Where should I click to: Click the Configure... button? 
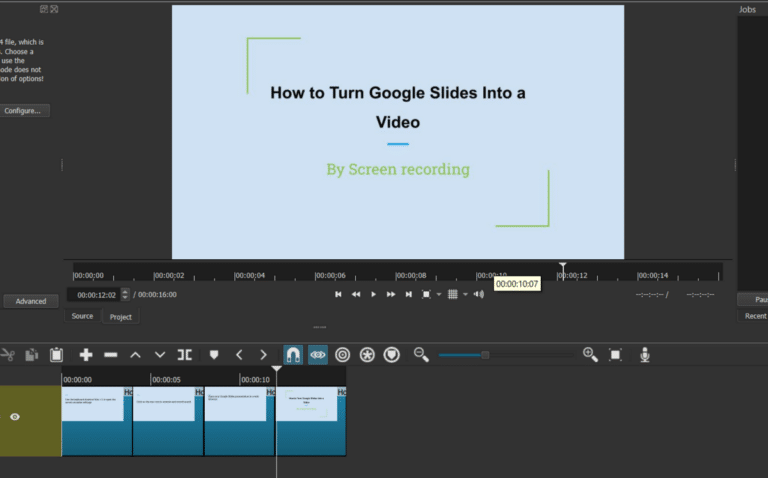[23, 111]
